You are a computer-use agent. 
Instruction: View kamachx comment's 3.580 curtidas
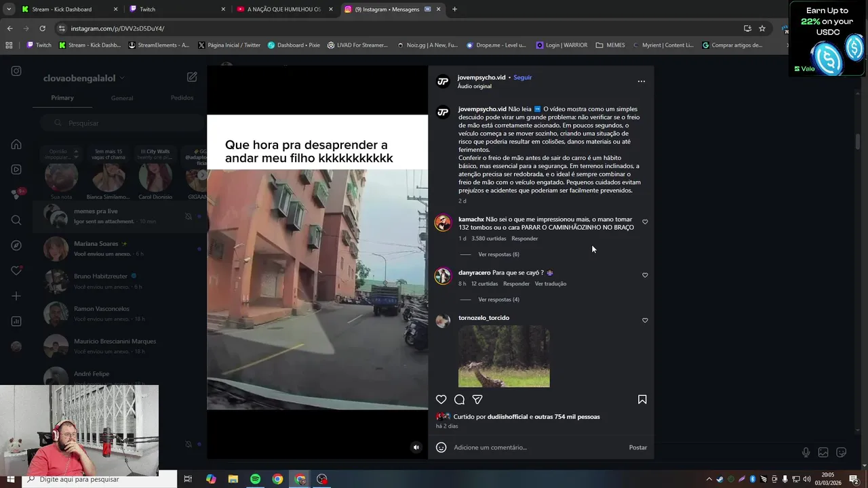click(x=489, y=239)
